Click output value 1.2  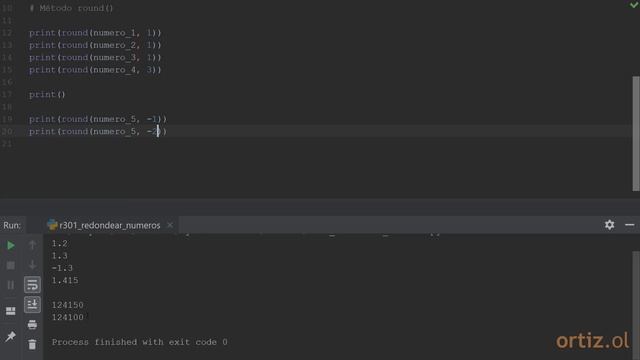[60, 244]
